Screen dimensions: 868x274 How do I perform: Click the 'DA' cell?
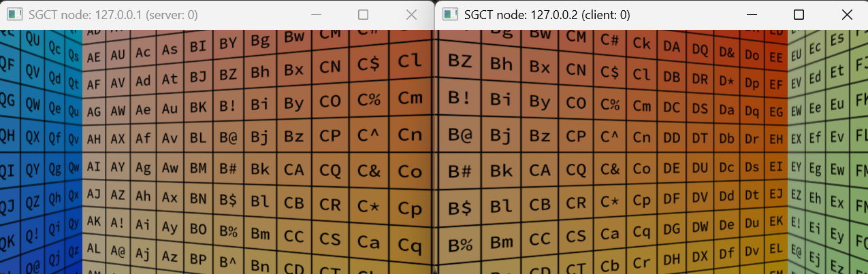tap(671, 46)
